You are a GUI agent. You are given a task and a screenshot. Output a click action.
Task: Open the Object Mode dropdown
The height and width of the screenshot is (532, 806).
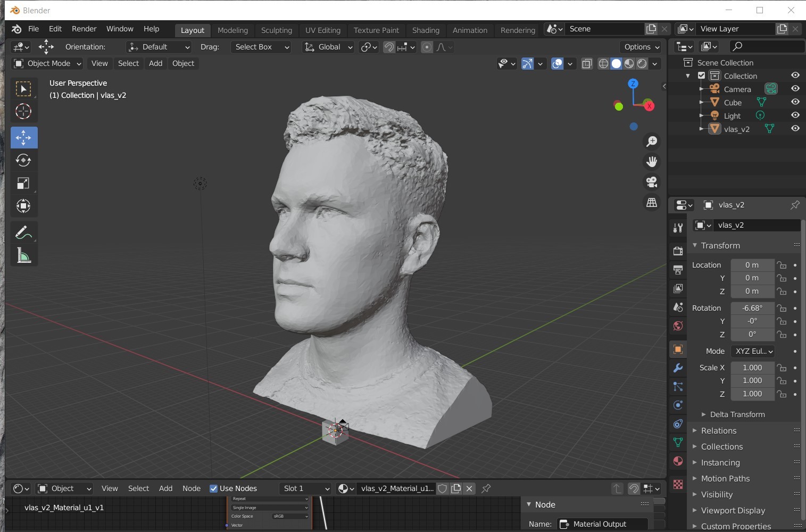click(48, 63)
